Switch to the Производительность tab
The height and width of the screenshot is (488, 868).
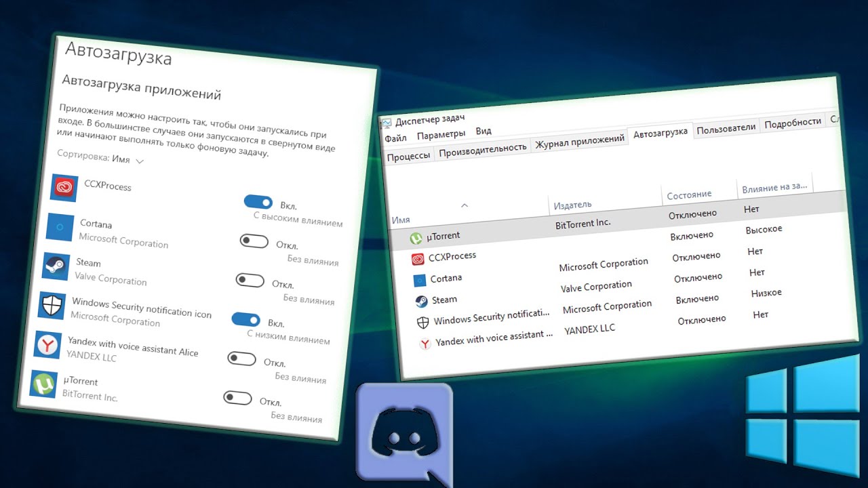click(483, 150)
